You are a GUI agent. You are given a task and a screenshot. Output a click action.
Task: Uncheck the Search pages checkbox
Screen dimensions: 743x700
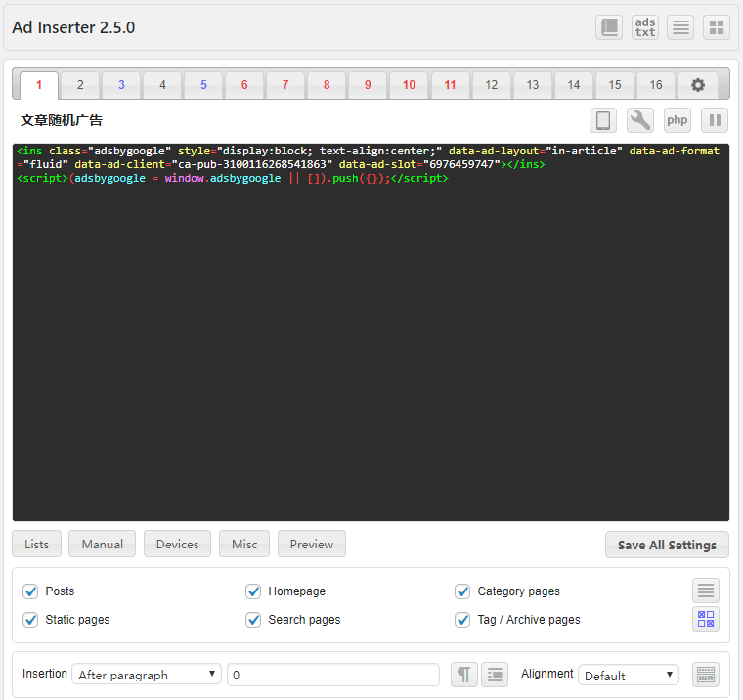click(x=253, y=620)
